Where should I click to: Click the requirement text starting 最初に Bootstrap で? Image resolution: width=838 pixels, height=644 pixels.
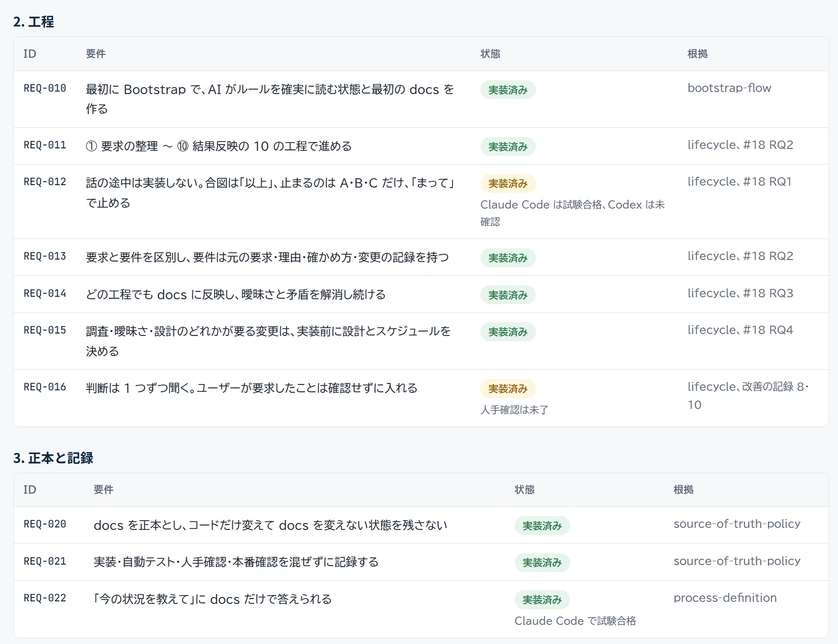click(x=270, y=99)
